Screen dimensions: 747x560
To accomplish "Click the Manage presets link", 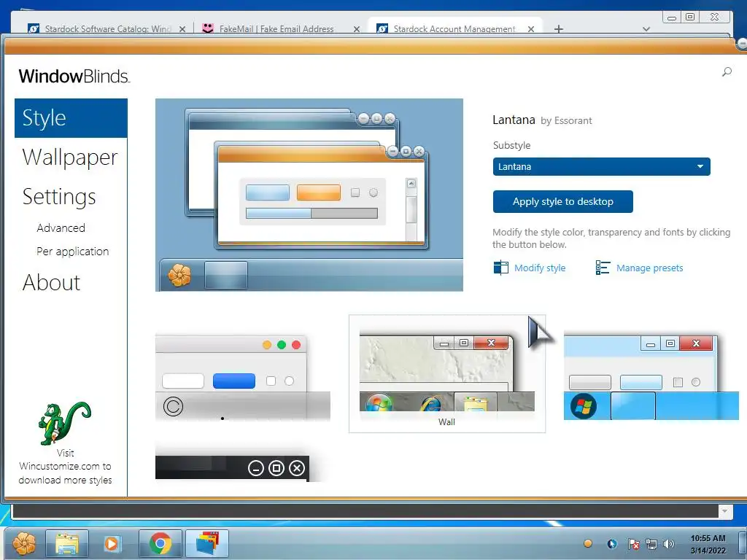I will 649,268.
